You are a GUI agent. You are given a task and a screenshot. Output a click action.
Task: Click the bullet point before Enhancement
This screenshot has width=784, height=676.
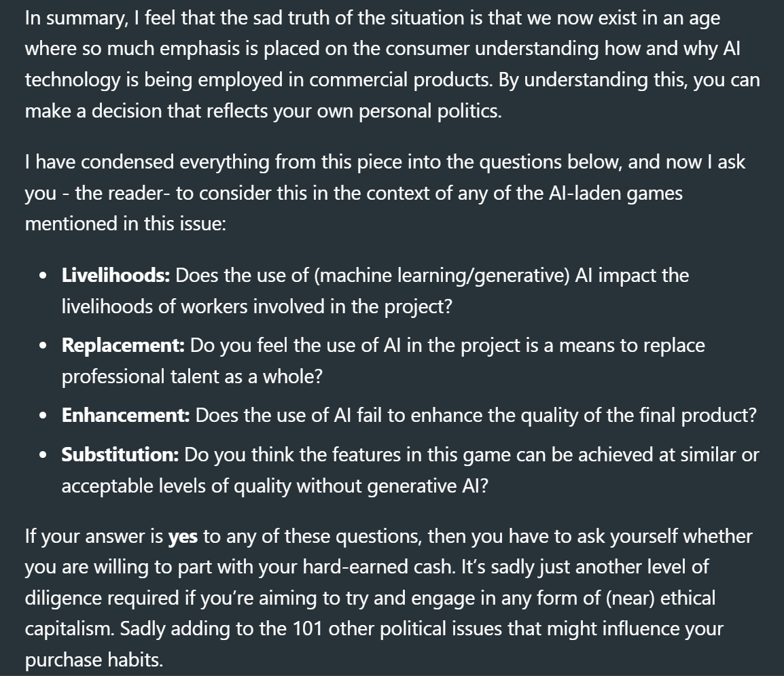44,416
